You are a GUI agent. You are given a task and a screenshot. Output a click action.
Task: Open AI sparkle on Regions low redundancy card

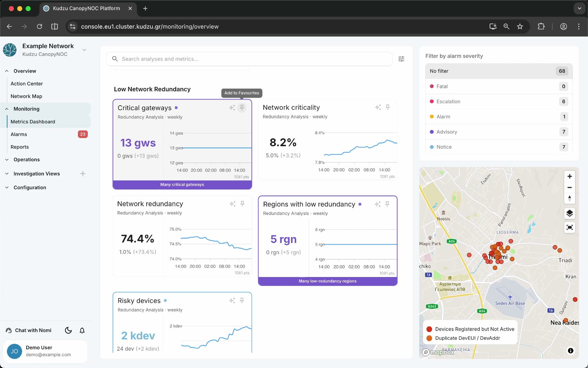click(x=378, y=204)
